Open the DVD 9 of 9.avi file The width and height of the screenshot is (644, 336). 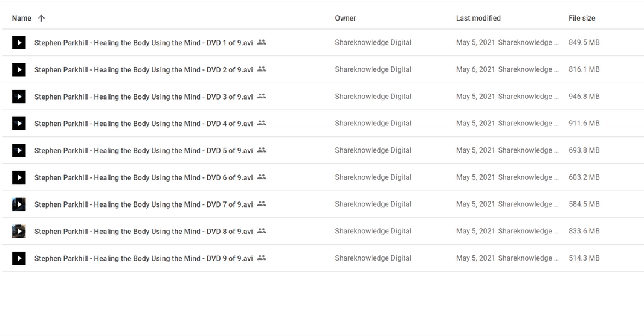click(x=143, y=259)
